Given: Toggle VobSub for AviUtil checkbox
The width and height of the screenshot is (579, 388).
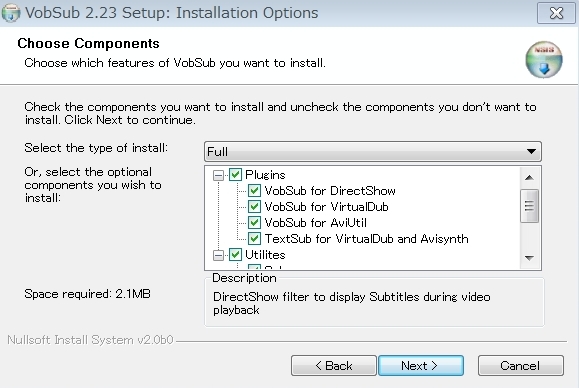Looking at the screenshot, I should [x=254, y=223].
